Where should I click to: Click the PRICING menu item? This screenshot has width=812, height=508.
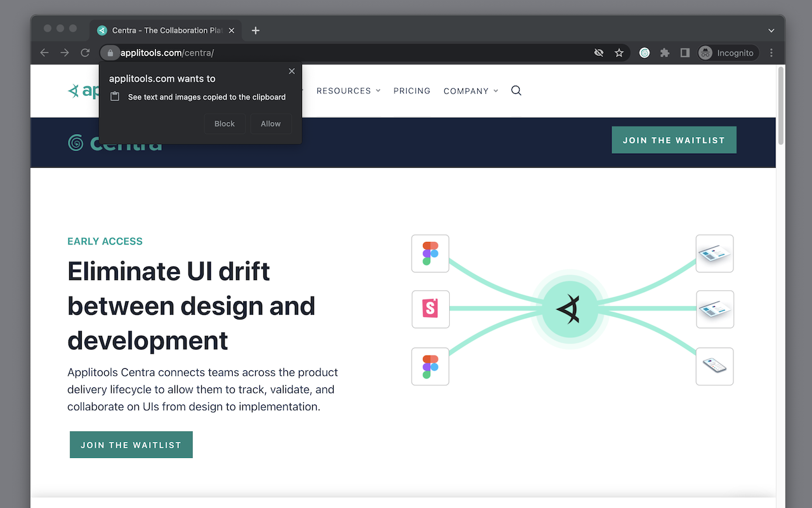412,91
